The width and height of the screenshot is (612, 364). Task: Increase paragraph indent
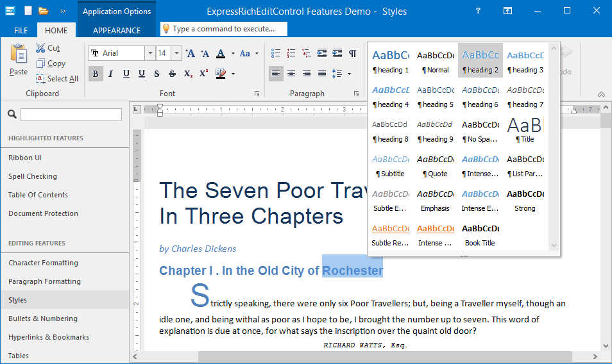click(x=337, y=53)
